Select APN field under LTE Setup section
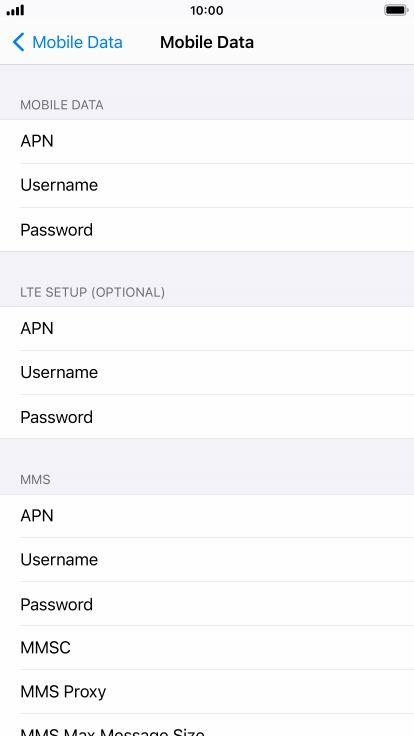Viewport: 414px width, 736px height. [x=207, y=329]
